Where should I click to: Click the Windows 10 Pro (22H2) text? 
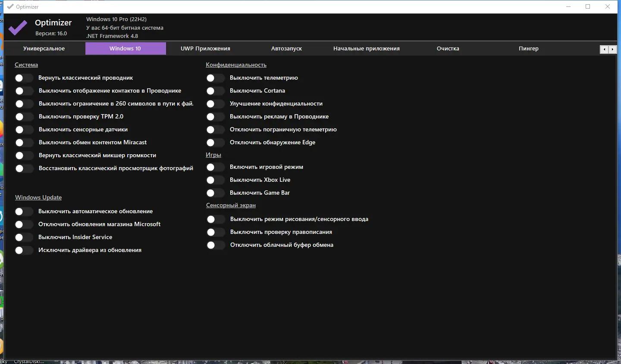pyautogui.click(x=116, y=19)
